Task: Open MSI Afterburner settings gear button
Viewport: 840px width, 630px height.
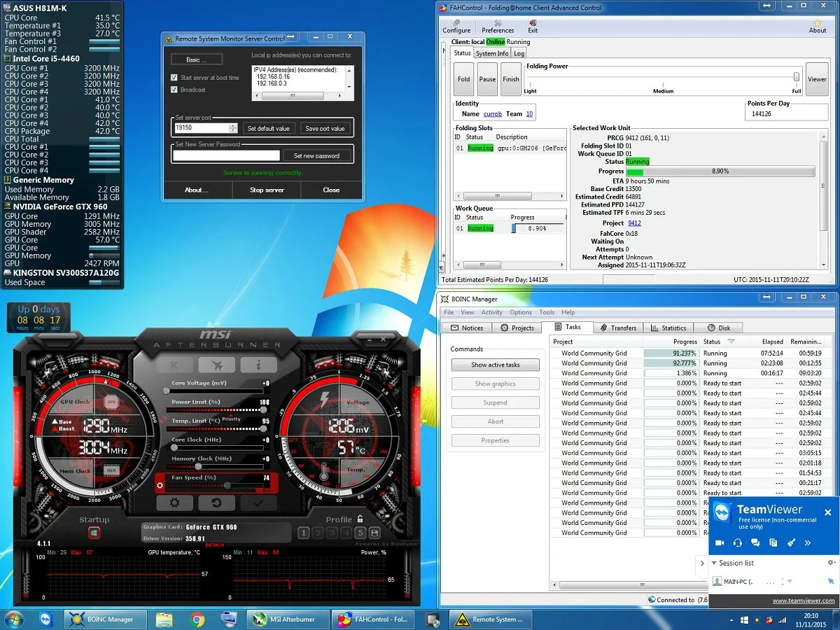Action: pos(174,503)
